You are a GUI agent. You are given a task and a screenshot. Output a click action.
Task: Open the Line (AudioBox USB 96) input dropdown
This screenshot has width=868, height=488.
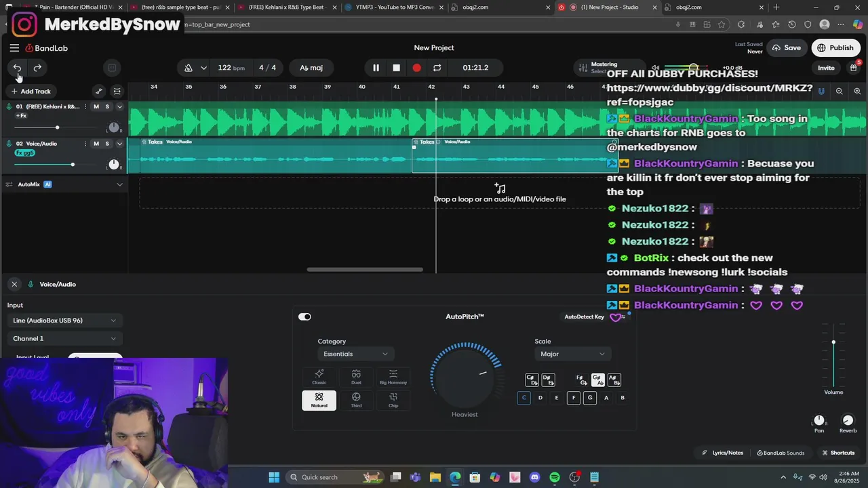point(64,321)
